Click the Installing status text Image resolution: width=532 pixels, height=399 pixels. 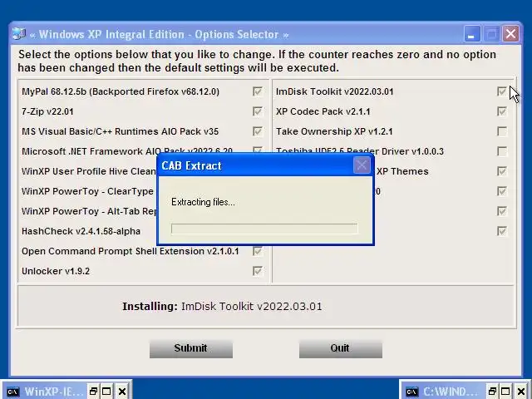222,307
